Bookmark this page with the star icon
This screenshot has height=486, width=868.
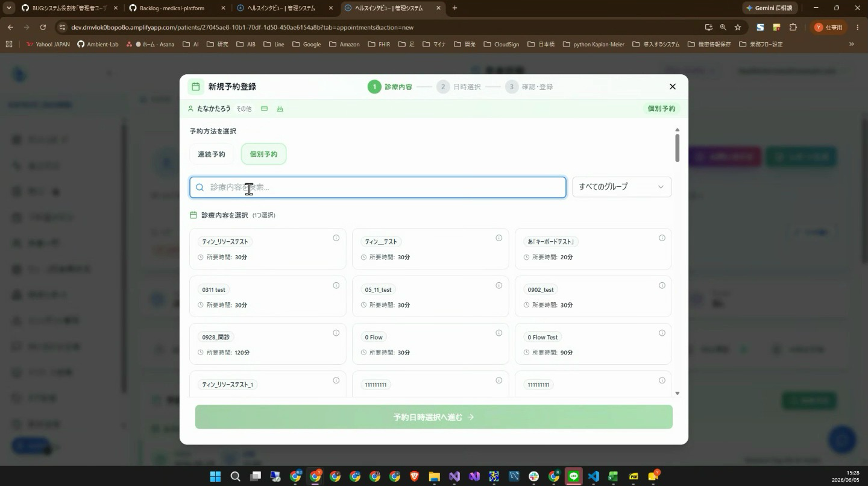(738, 27)
